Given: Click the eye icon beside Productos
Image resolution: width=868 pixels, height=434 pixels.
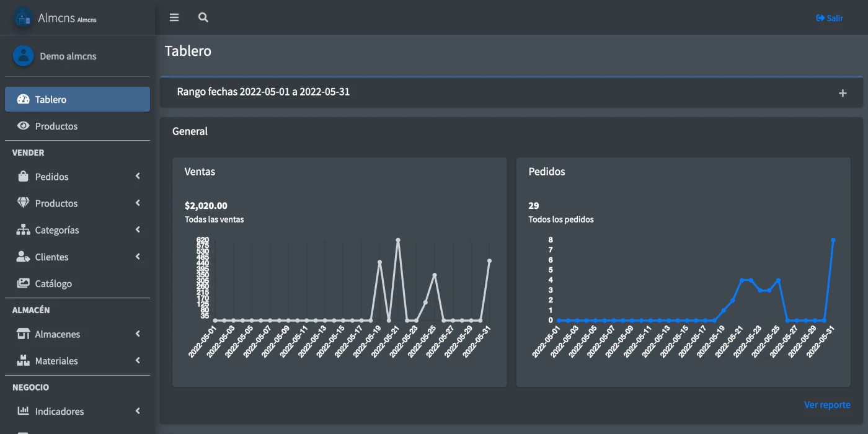Looking at the screenshot, I should 24,126.
